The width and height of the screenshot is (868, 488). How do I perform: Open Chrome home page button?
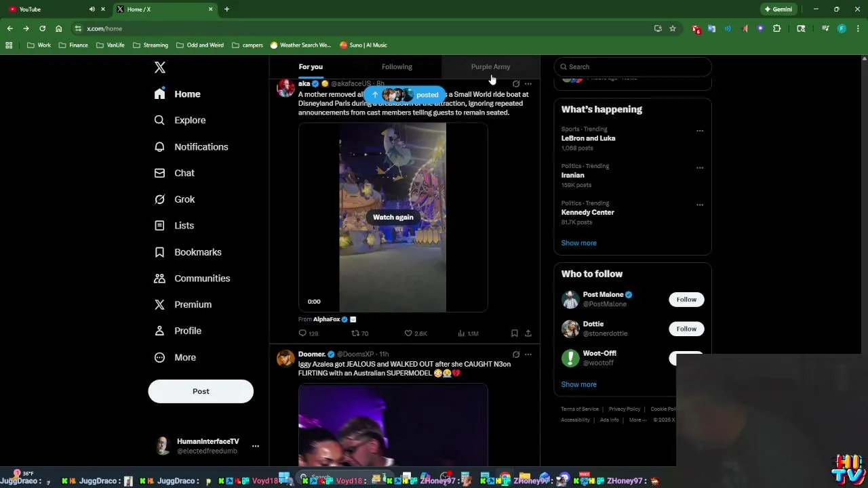59,28
